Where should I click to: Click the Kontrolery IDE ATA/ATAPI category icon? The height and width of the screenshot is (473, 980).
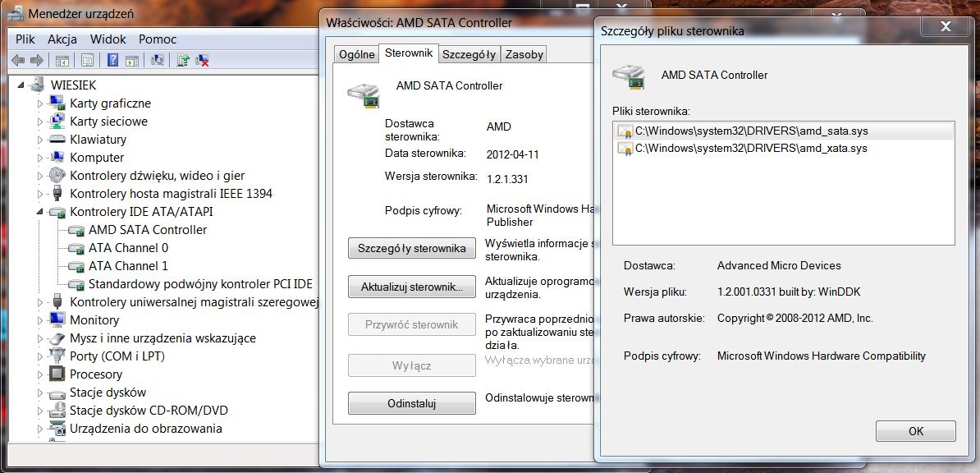[x=57, y=212]
